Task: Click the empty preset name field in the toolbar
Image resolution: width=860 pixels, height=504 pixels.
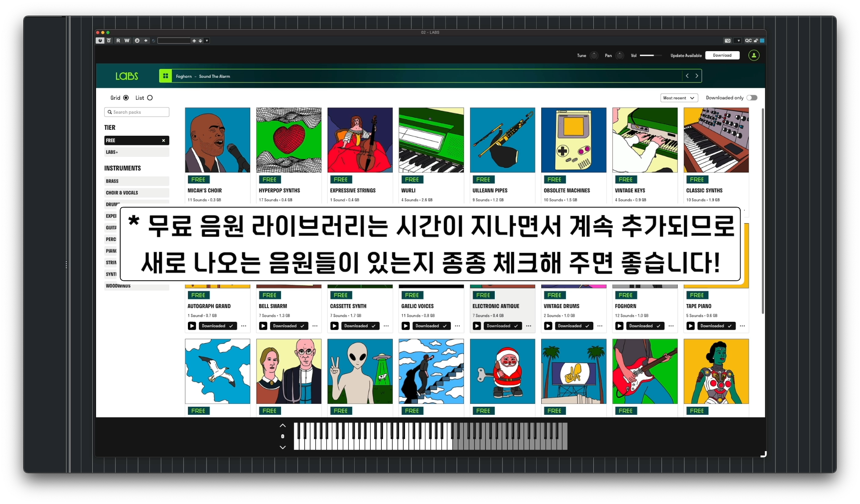Action: point(174,41)
